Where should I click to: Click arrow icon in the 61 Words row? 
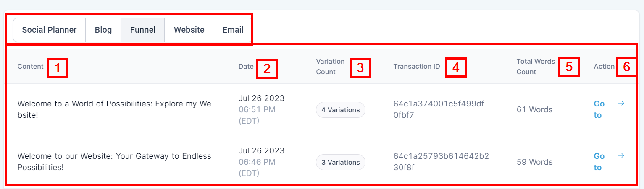(621, 103)
